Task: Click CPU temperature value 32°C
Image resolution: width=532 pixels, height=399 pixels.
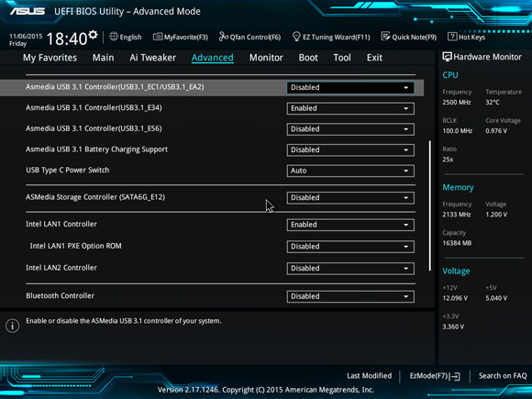Action: (x=493, y=102)
